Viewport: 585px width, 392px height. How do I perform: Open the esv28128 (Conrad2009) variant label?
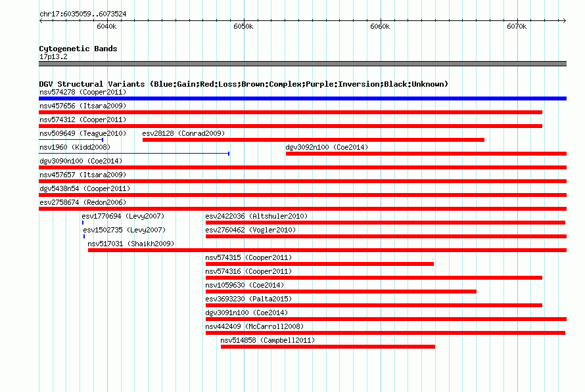(183, 133)
